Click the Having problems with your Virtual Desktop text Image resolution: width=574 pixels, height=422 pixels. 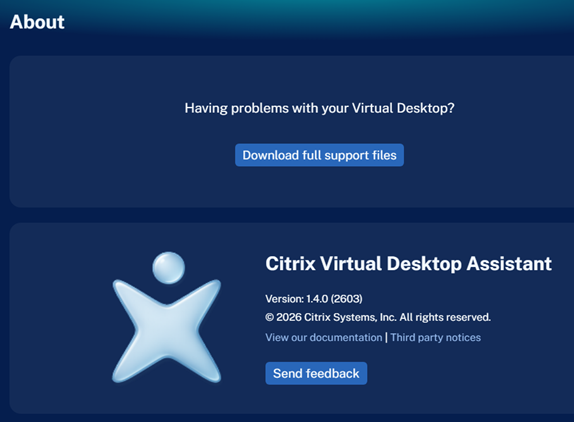pyautogui.click(x=319, y=108)
